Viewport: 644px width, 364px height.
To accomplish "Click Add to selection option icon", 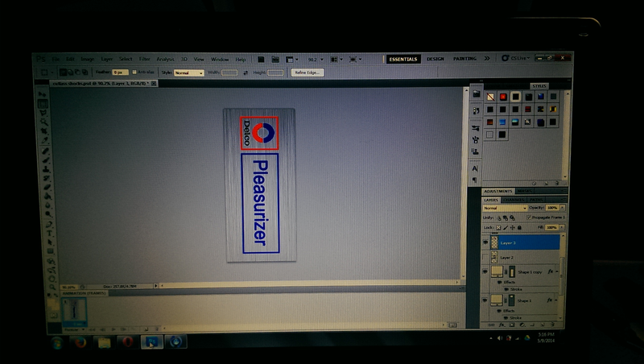I will coord(70,72).
